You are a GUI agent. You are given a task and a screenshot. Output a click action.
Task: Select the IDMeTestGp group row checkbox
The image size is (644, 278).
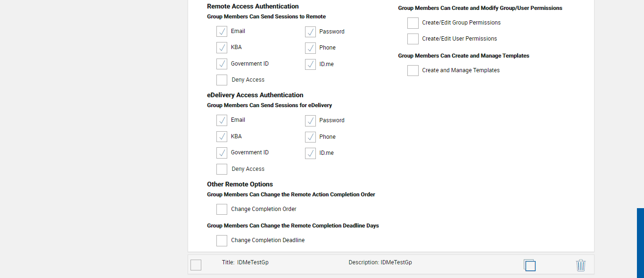point(196,265)
